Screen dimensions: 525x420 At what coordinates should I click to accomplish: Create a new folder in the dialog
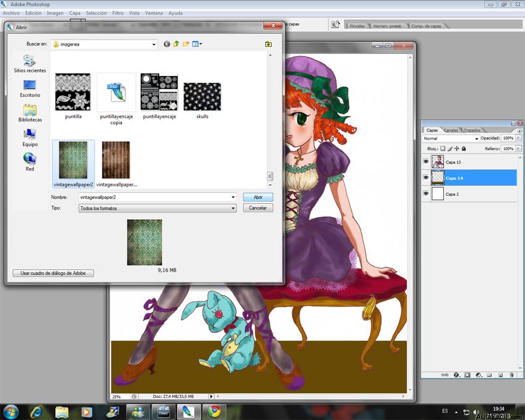tap(185, 44)
